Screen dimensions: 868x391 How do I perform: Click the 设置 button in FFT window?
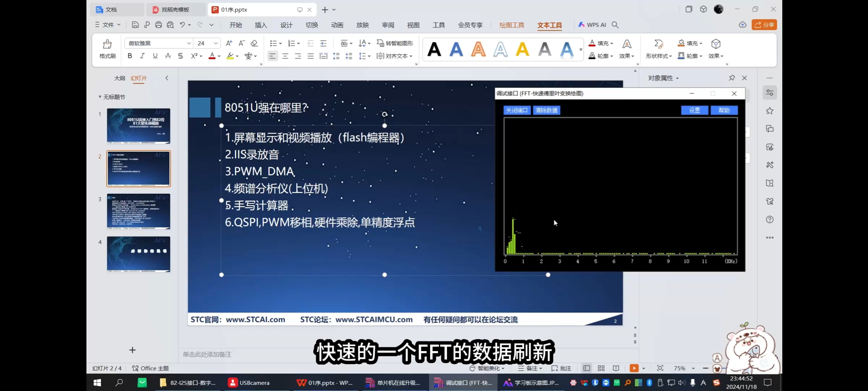pos(694,110)
